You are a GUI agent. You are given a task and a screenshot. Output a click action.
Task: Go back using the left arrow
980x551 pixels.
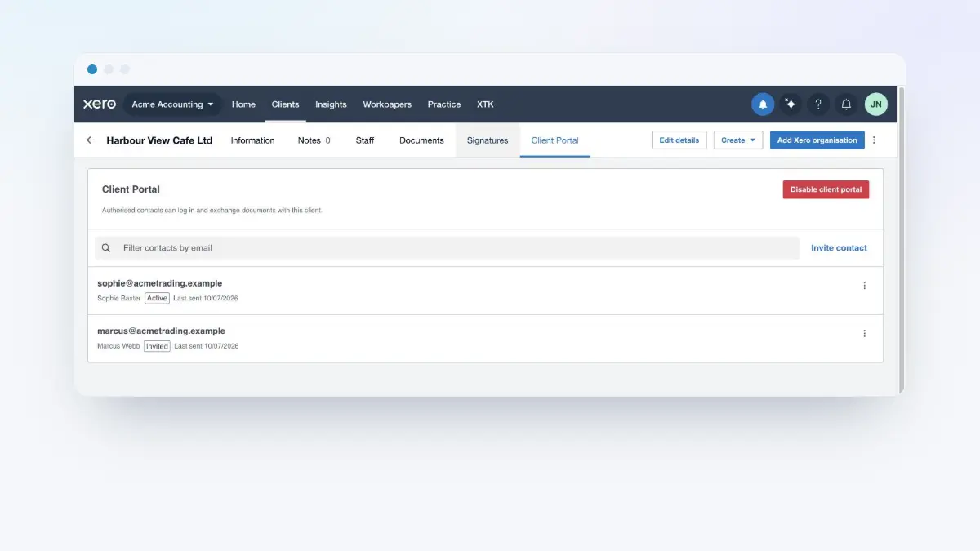[x=91, y=140]
